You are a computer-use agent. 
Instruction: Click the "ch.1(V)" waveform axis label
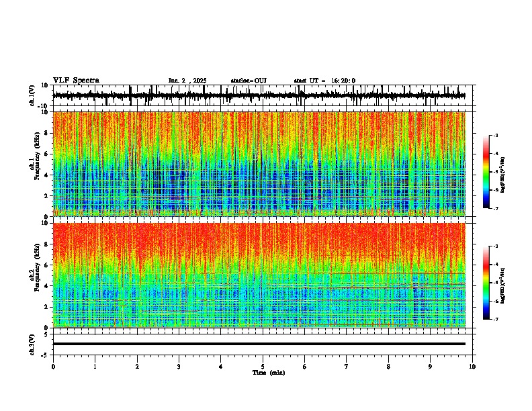click(x=32, y=95)
